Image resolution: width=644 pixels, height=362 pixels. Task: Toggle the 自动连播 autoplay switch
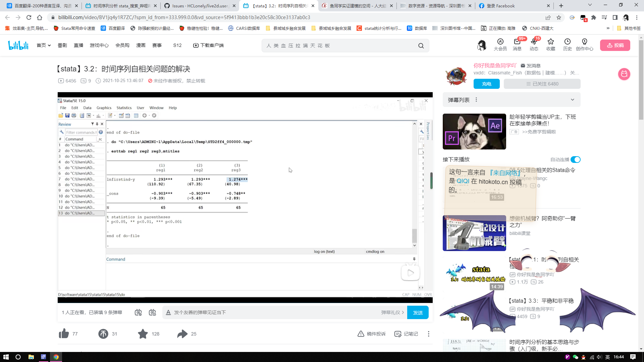pyautogui.click(x=576, y=160)
